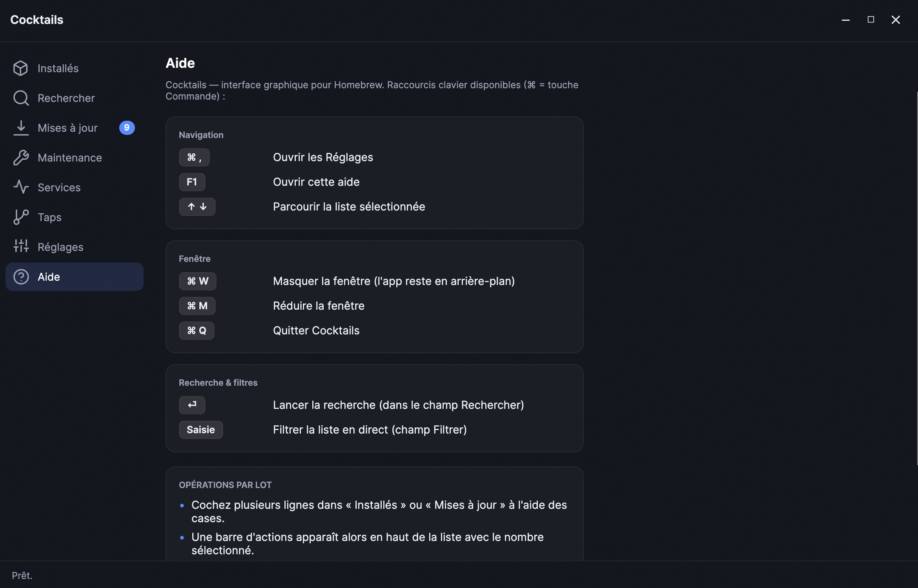Viewport: 918px width, 588px height.
Task: Select Services in the sidebar
Action: [x=75, y=187]
